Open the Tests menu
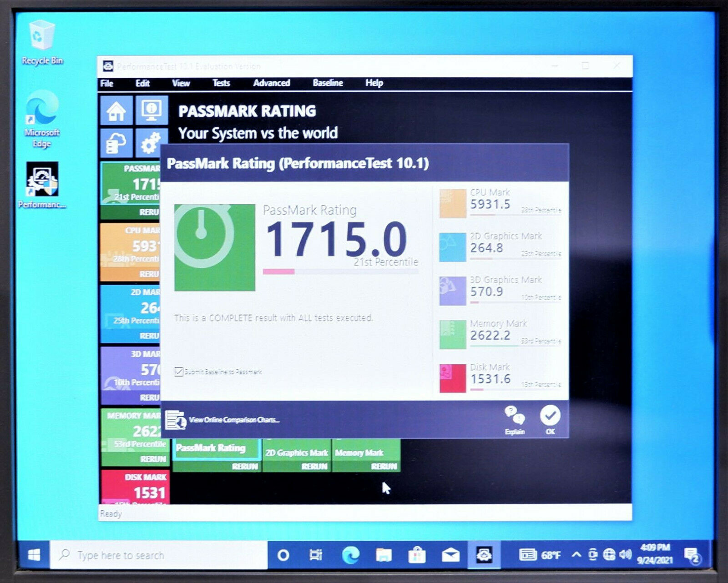 (221, 83)
